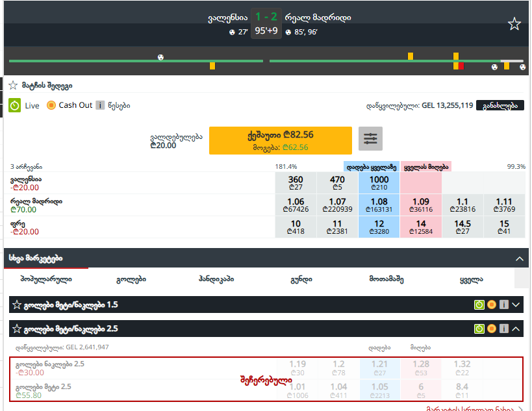Click the 1 - 2 score display
The width and height of the screenshot is (532, 411).
266,17
